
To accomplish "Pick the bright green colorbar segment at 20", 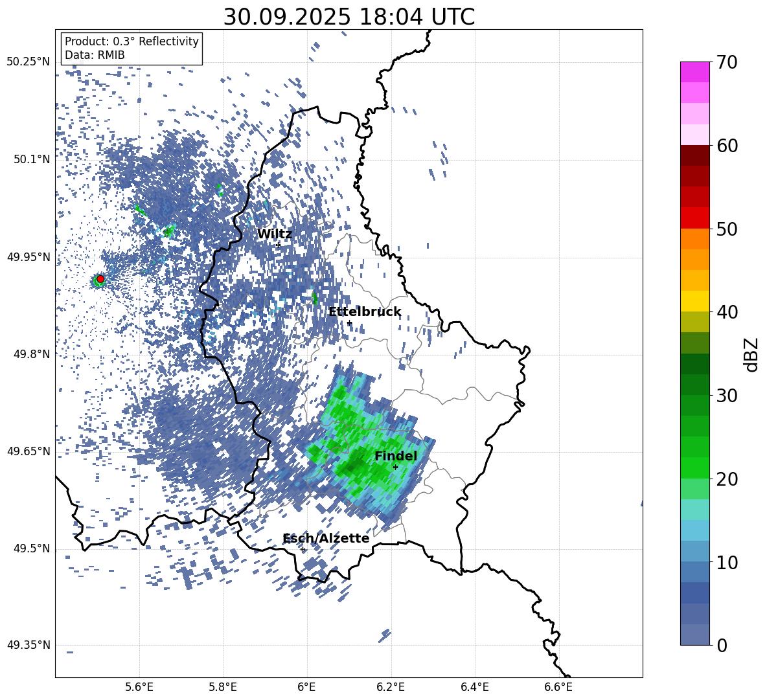I will tap(694, 468).
